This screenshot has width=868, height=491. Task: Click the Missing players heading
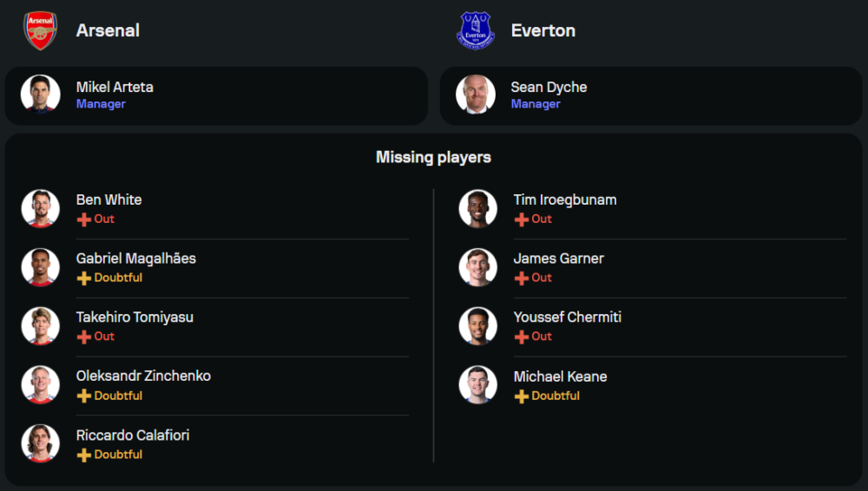(433, 157)
